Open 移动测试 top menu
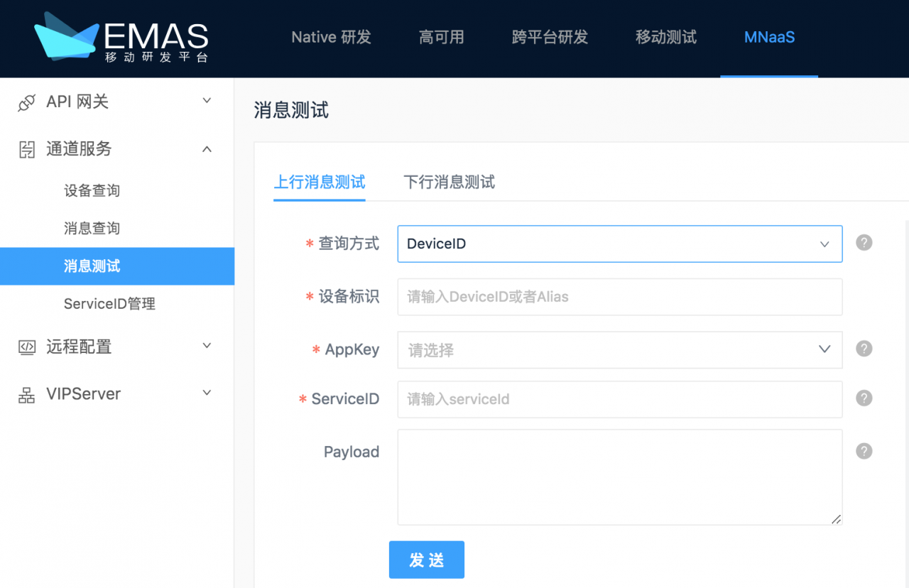Screen dimensions: 909x588 click(x=665, y=37)
